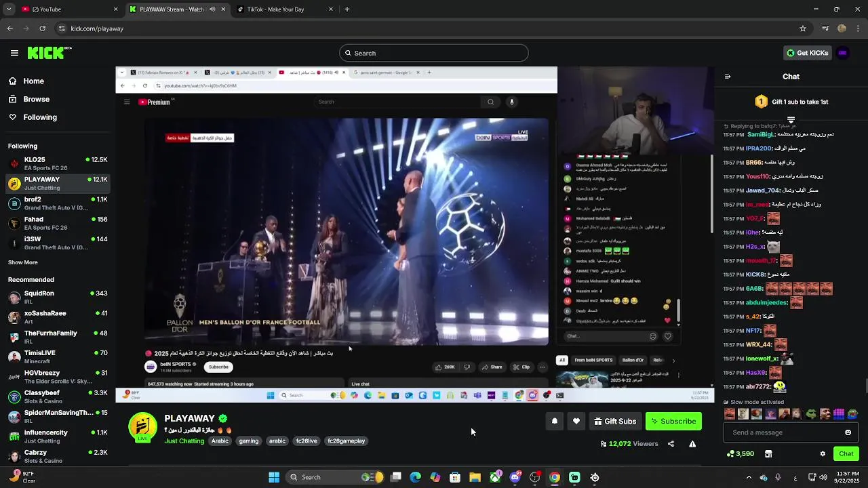Reload the Kick page
This screenshot has height=488, width=868.
pos(43,28)
